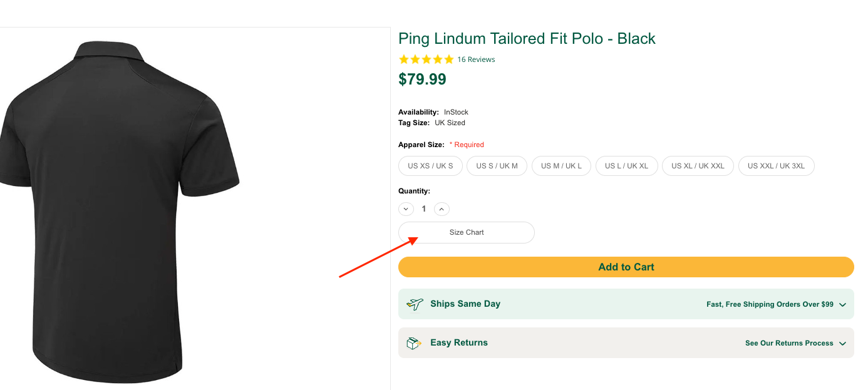Click the Easy Returns box icon

[414, 343]
